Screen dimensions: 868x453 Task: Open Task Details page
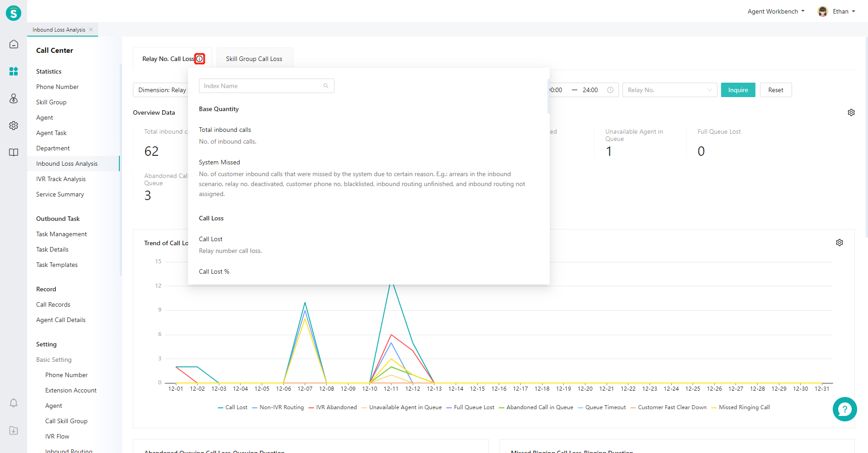click(x=52, y=249)
